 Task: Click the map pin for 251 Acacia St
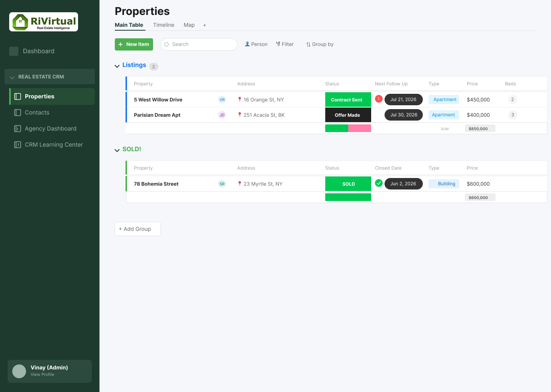[240, 114]
